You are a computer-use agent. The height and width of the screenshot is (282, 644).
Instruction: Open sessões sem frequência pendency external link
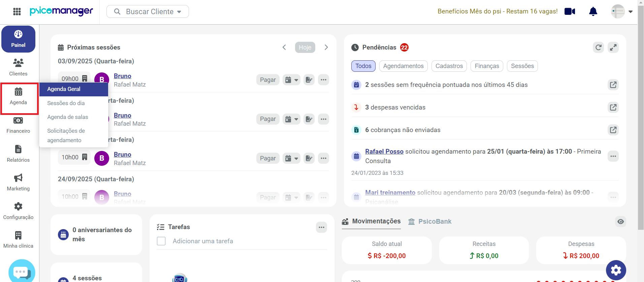(x=613, y=85)
